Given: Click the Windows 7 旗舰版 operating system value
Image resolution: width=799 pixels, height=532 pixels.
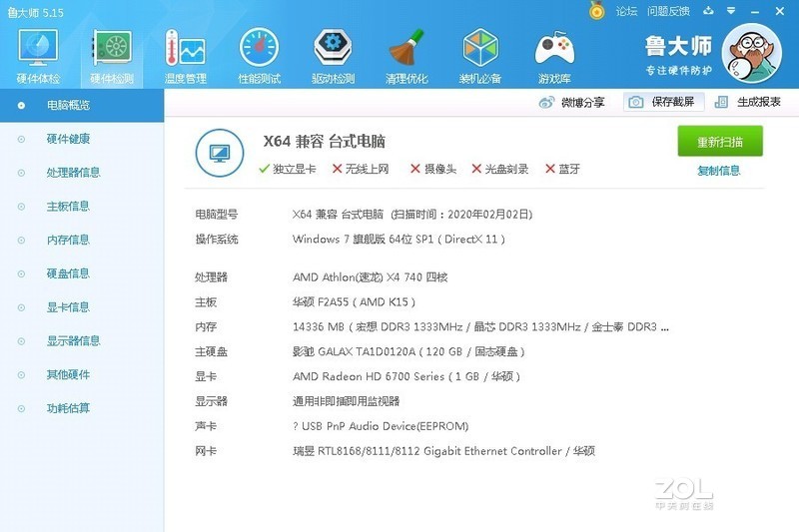Looking at the screenshot, I should point(399,239).
